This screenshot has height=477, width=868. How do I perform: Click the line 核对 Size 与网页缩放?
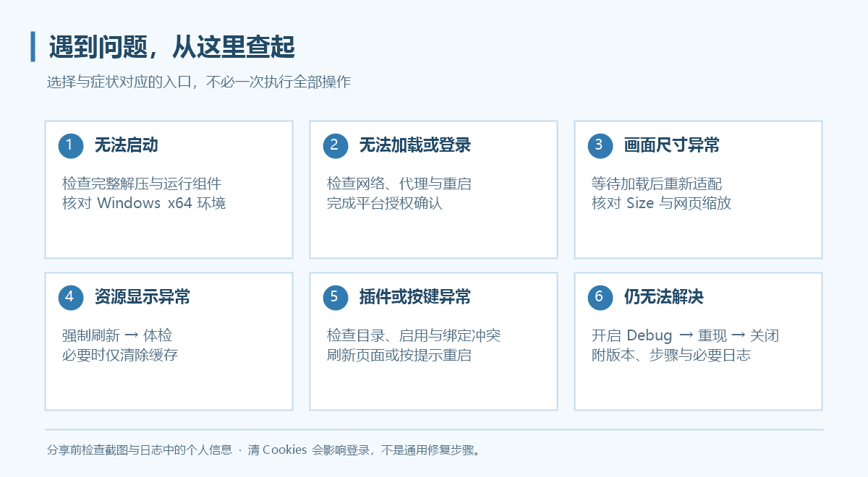pyautogui.click(x=662, y=203)
